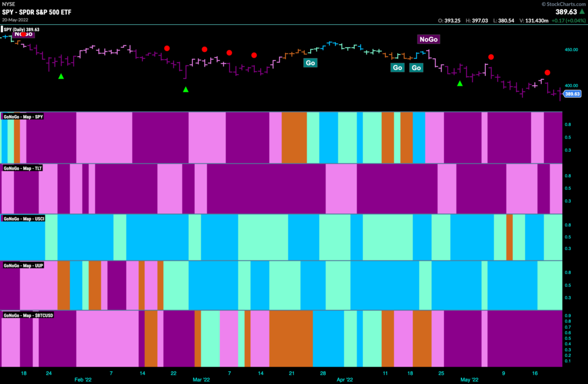The image size is (588, 384).
Task: Click the Go label in late March
Action: (x=310, y=63)
